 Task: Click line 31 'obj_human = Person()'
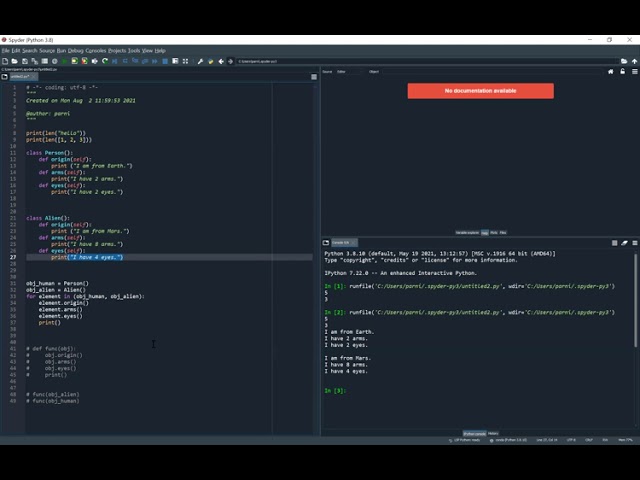[x=57, y=283]
